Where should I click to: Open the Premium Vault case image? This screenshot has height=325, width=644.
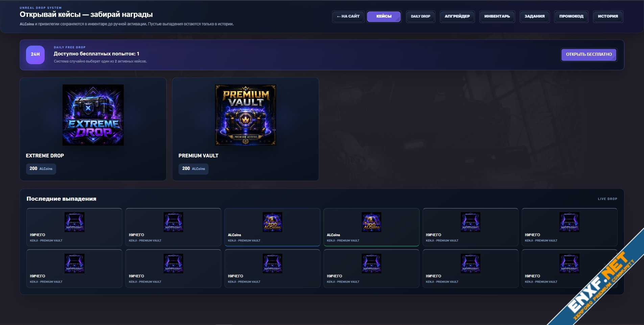pos(246,115)
